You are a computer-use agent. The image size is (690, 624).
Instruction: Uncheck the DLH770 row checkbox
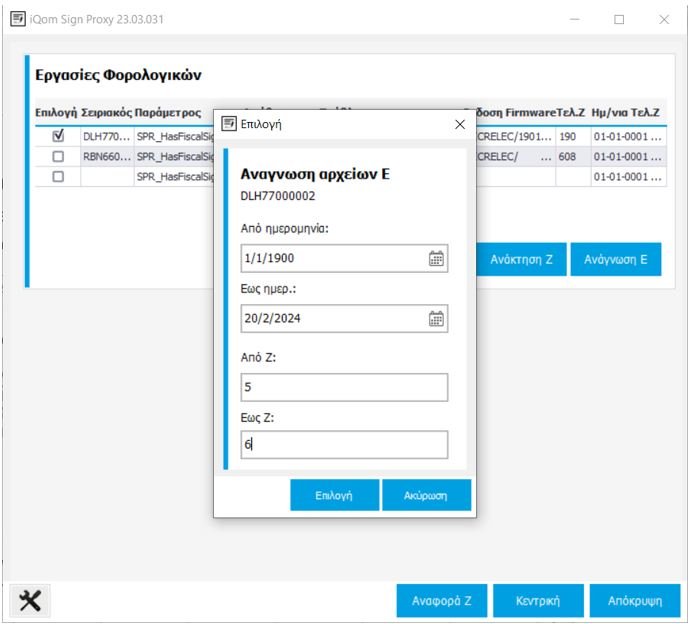pos(58,136)
